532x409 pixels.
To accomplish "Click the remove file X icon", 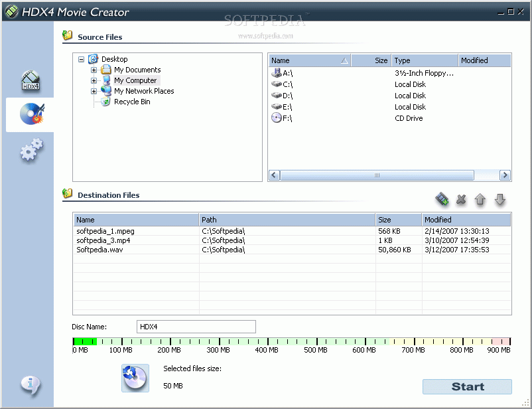I will pyautogui.click(x=461, y=199).
